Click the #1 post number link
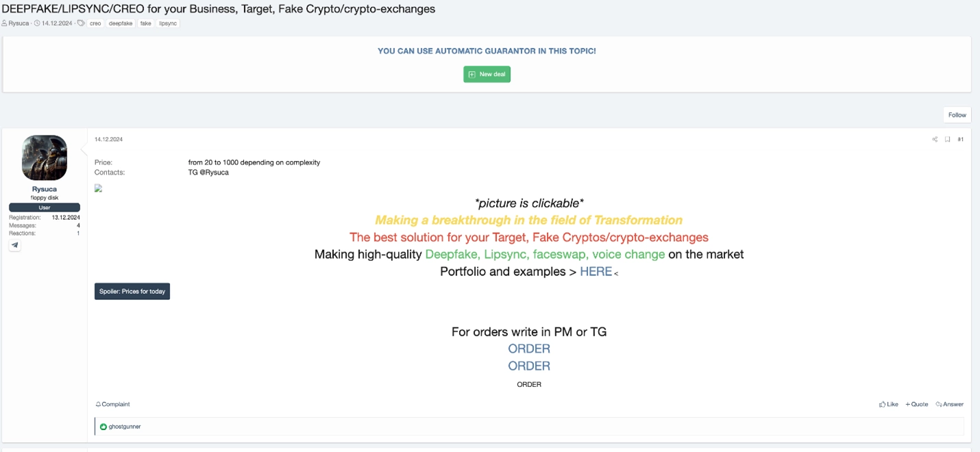The height and width of the screenshot is (452, 980). pos(961,140)
